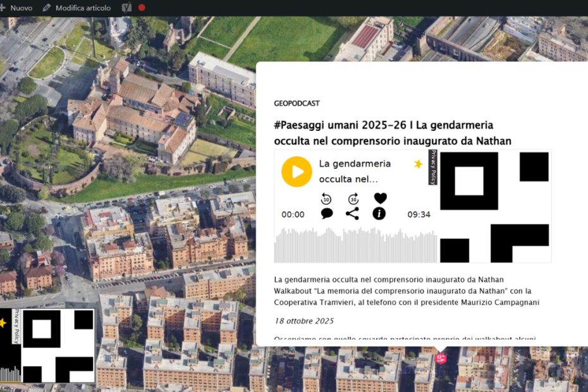Open the Nuovo menu in admin bar
Viewport: 588px width, 392px height.
click(x=16, y=8)
